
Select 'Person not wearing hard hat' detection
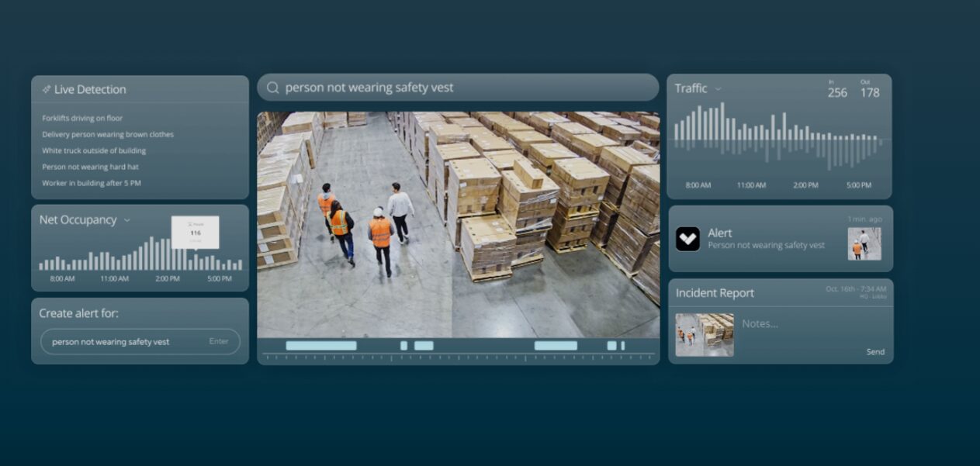(x=91, y=167)
